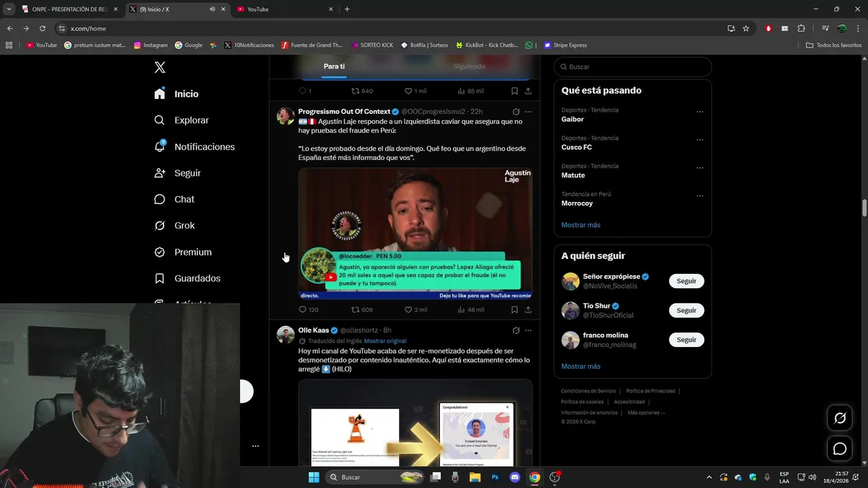This screenshot has width=868, height=488.
Task: Share the Progresismo Out Of Context post
Action: click(528, 310)
